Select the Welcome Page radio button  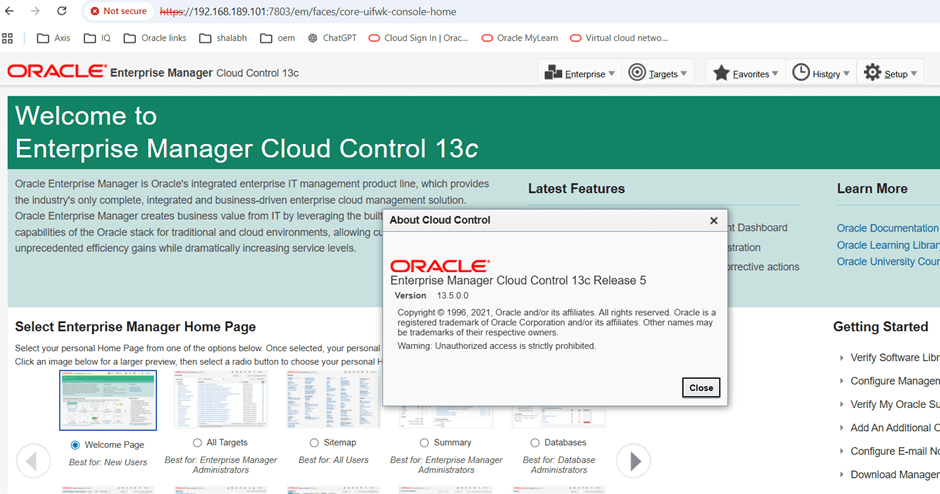tap(75, 444)
